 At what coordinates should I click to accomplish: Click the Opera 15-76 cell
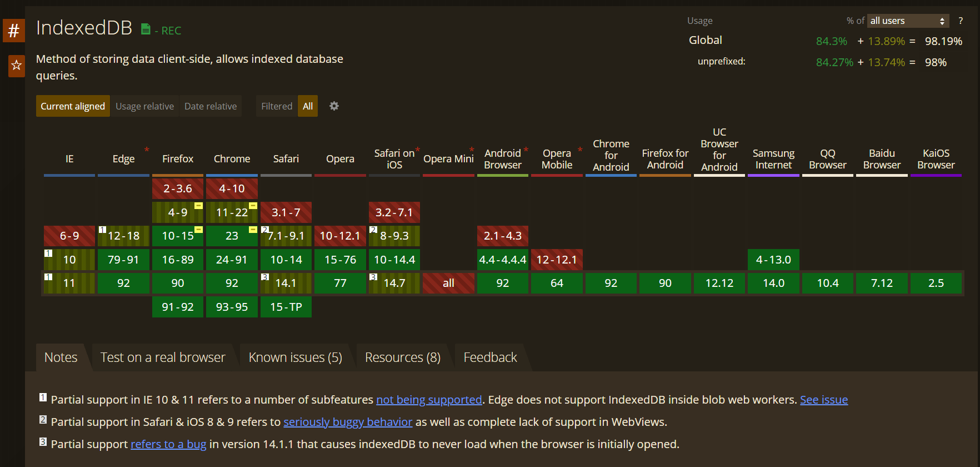[x=340, y=260]
